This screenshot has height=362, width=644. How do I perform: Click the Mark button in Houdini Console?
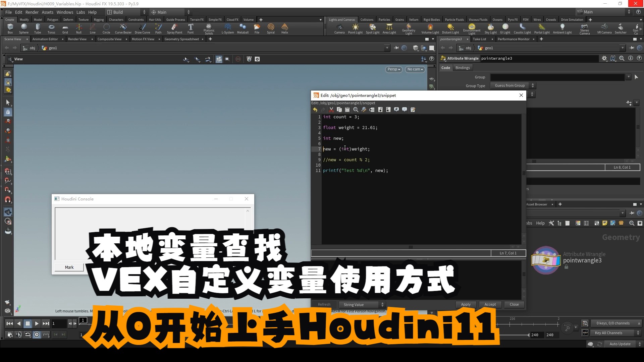point(68,267)
